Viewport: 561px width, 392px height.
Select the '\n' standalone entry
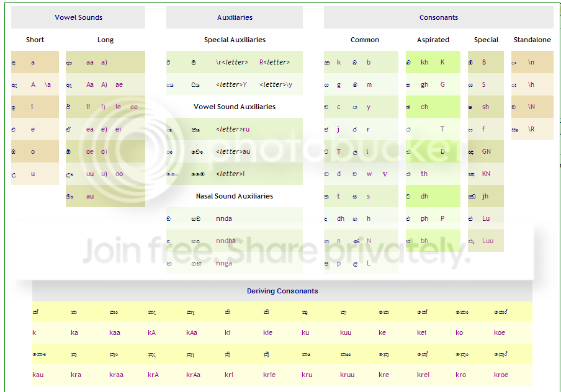coord(531,62)
